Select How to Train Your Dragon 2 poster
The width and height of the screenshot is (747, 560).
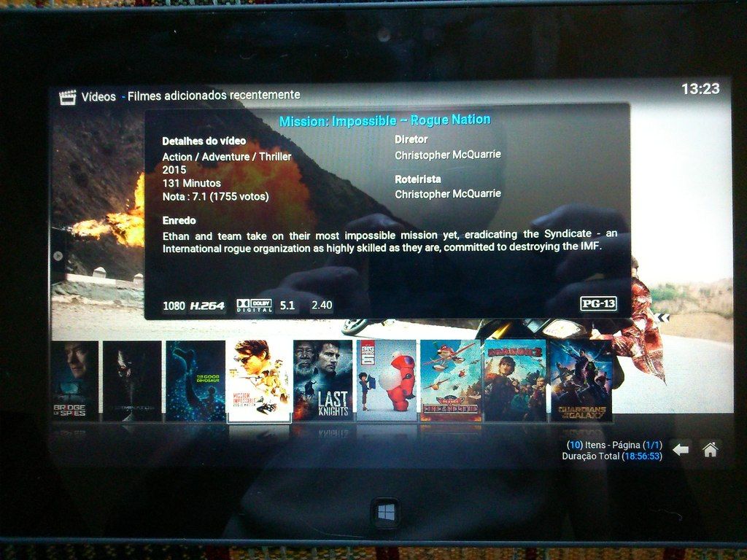point(514,381)
